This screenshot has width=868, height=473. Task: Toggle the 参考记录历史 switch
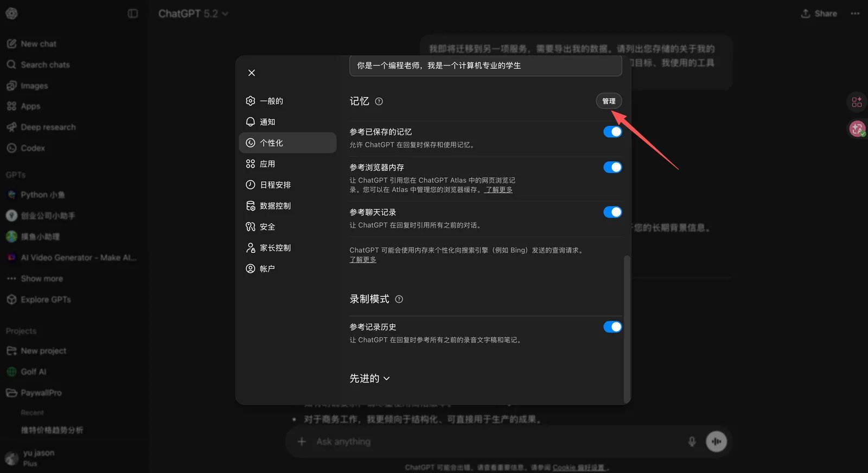pyautogui.click(x=612, y=327)
